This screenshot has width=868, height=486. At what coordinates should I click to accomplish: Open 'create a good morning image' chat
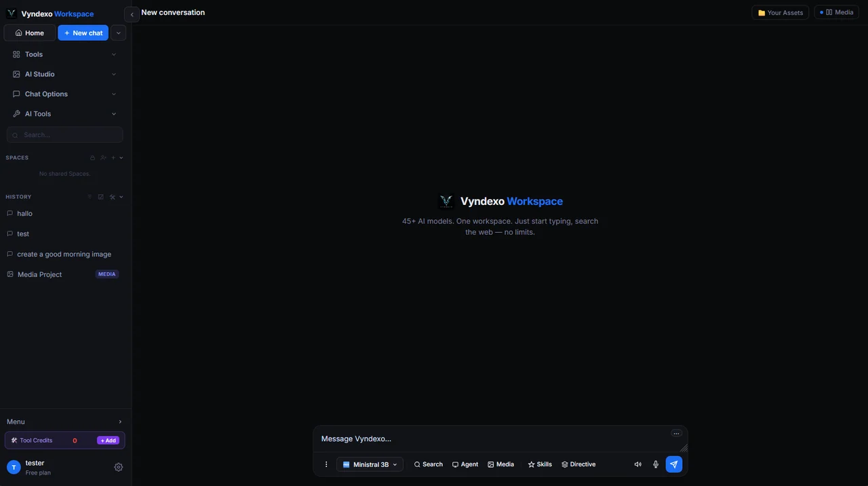65,254
